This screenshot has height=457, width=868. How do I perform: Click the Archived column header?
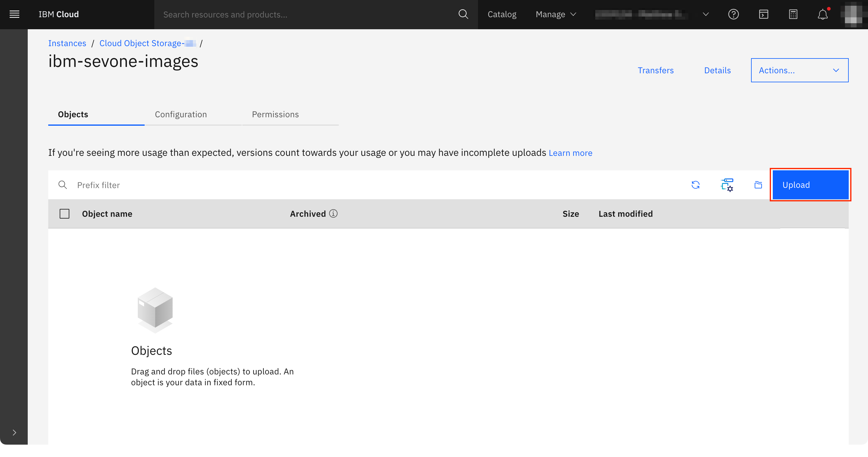[308, 214]
